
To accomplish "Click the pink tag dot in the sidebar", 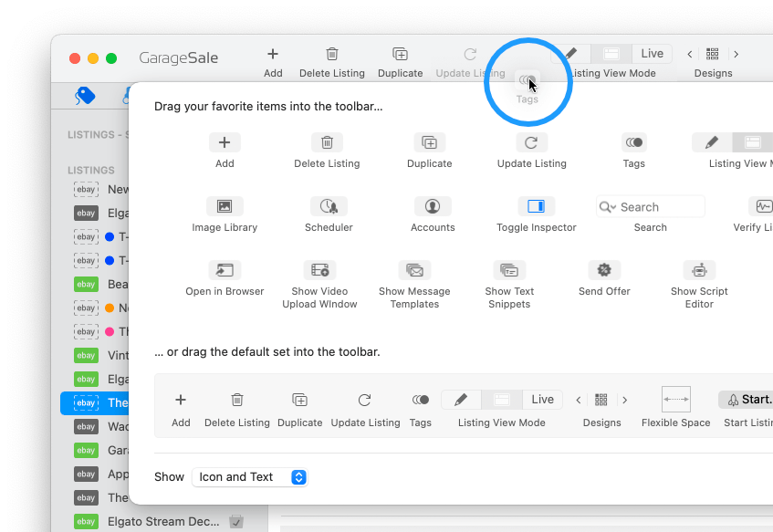I will point(110,332).
